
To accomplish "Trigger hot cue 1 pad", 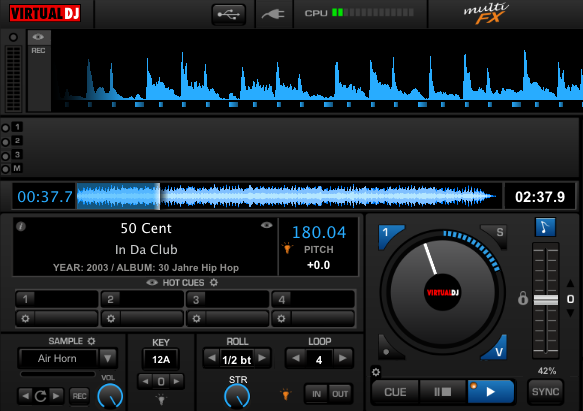I will [57, 299].
